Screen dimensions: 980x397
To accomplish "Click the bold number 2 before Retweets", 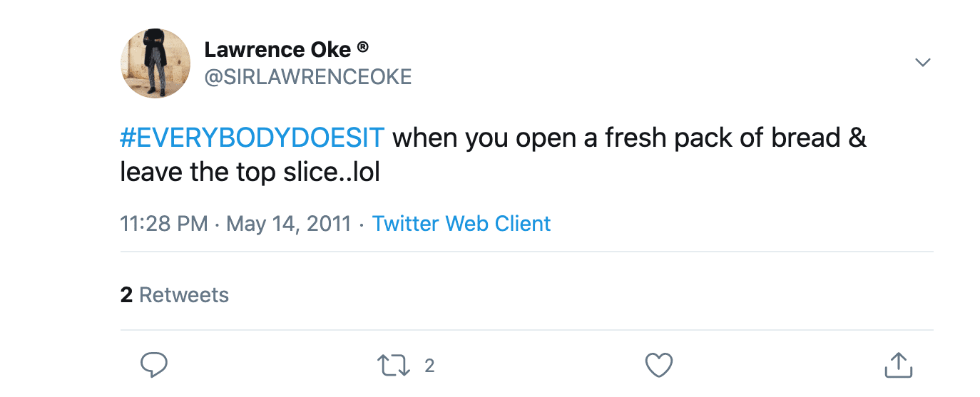I will point(126,295).
